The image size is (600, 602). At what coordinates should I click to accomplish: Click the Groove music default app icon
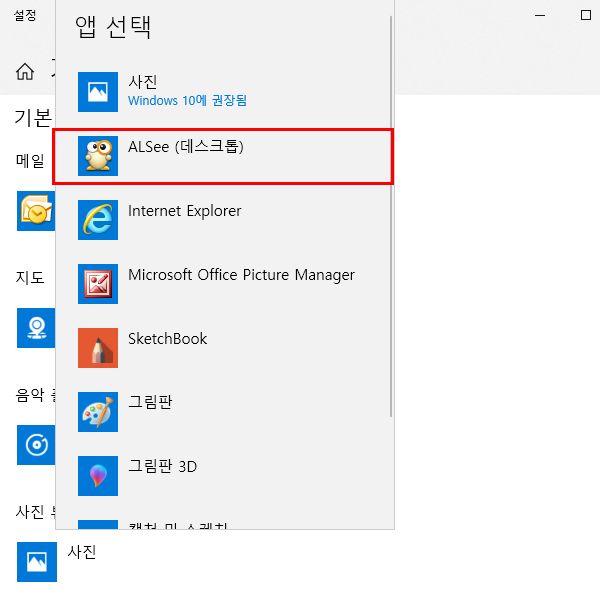pos(36,445)
